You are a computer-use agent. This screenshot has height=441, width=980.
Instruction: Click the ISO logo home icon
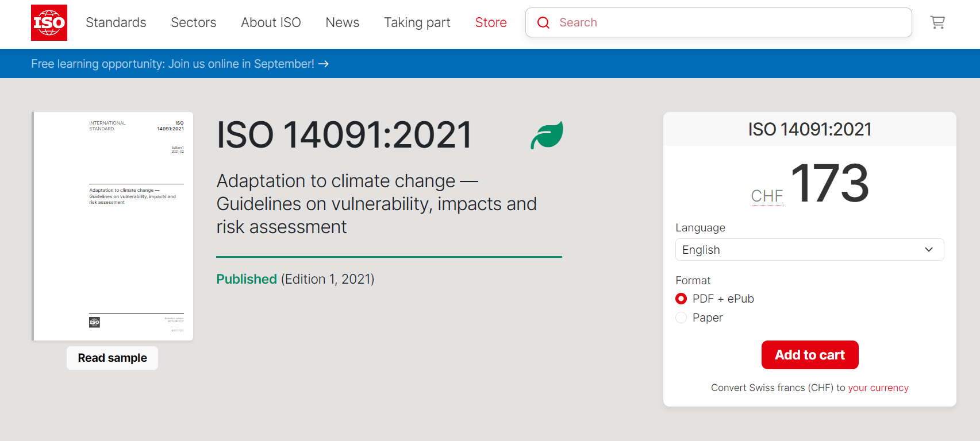[x=49, y=22]
